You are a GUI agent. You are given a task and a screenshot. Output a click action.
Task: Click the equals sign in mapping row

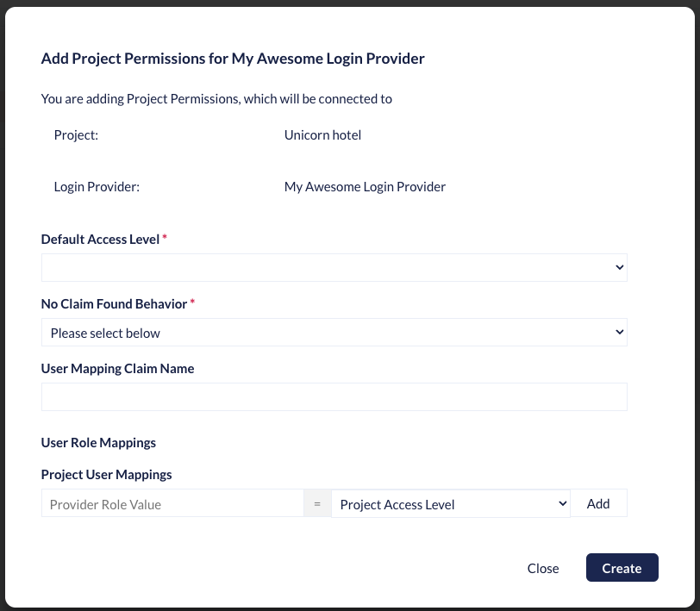(317, 504)
